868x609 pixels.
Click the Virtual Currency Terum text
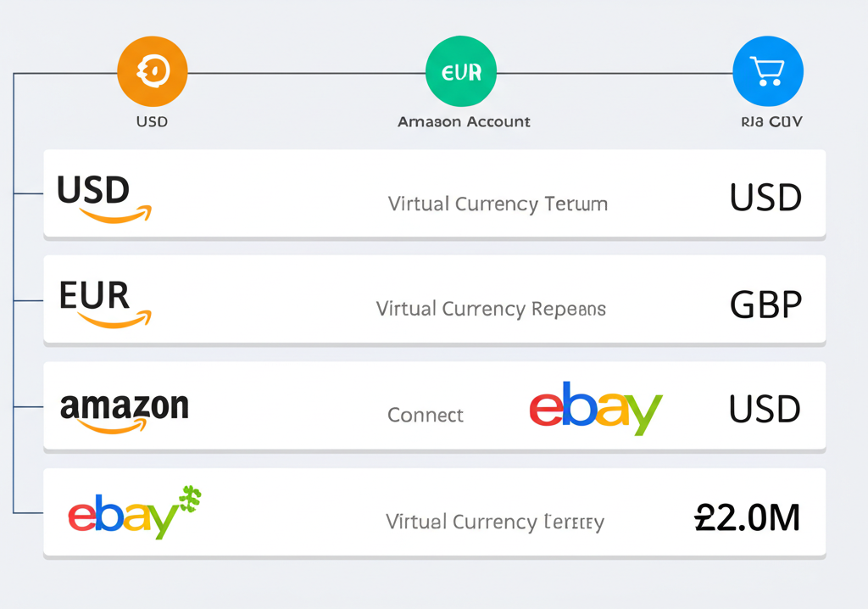pos(498,204)
